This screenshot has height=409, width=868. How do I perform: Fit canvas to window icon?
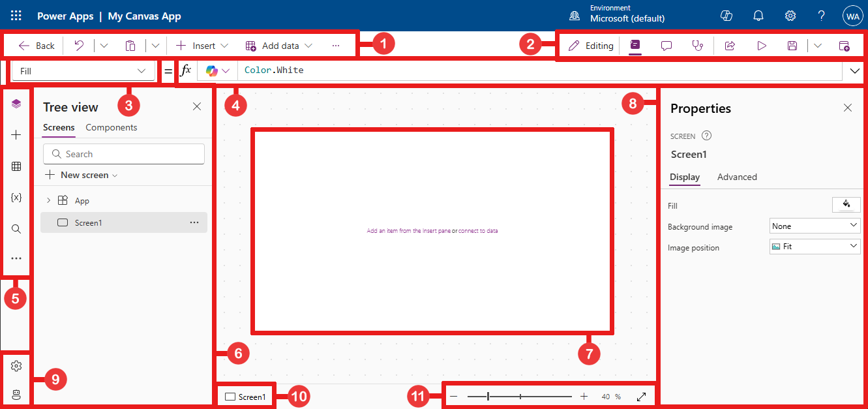coord(641,396)
